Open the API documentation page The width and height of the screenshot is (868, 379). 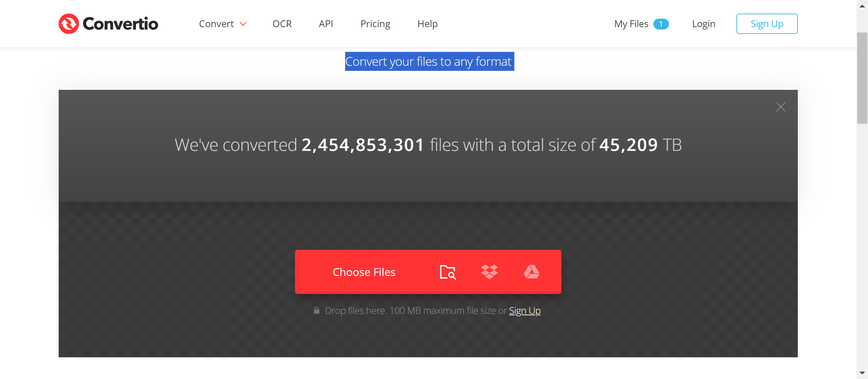tap(325, 24)
